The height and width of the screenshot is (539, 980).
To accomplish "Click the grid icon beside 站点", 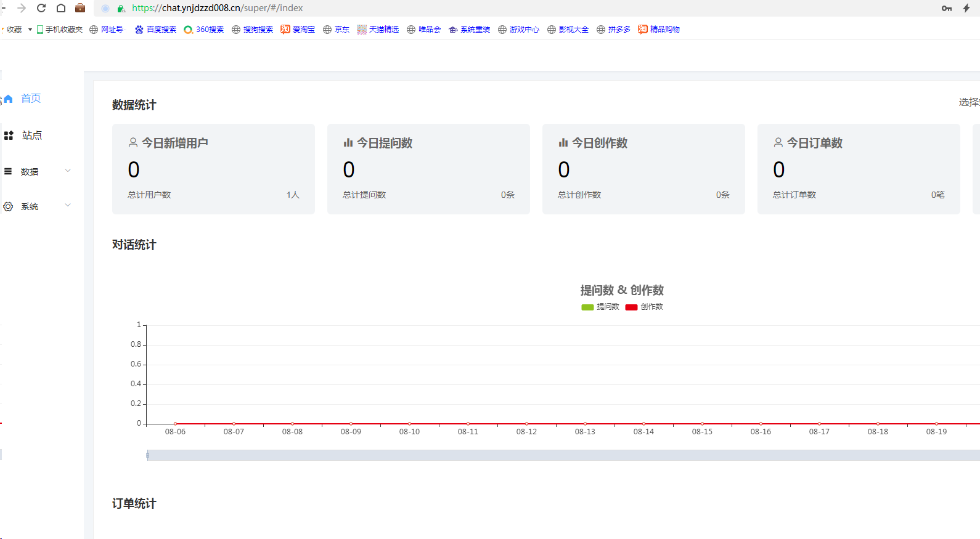I will [9, 136].
